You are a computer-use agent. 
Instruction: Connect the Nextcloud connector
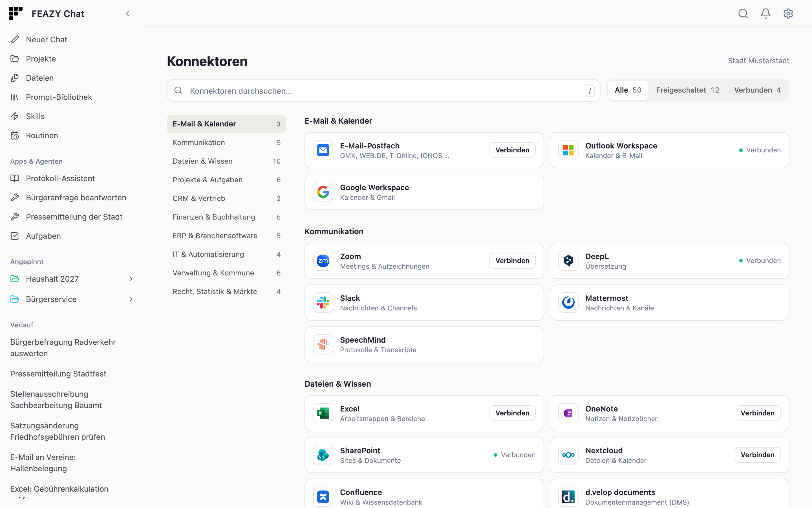point(757,455)
